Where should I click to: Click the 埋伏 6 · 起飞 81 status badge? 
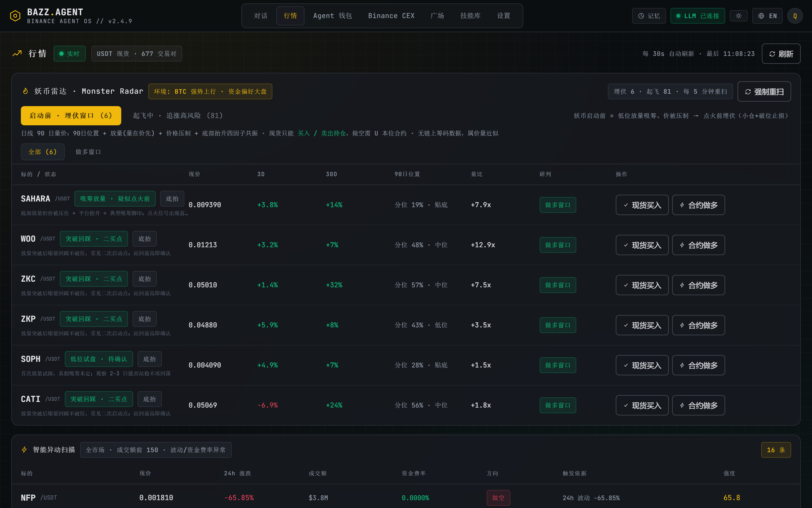click(670, 91)
